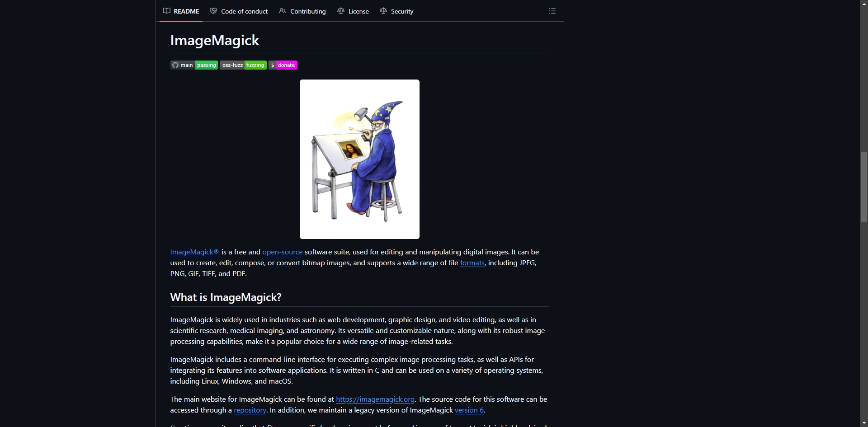The width and height of the screenshot is (868, 427).
Task: Click the pink donate badge
Action: coord(283,65)
